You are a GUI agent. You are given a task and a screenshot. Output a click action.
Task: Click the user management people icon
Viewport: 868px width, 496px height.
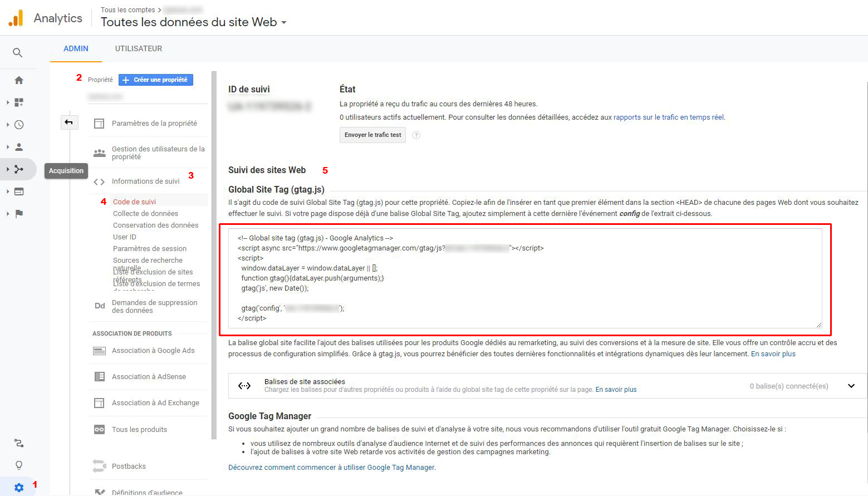99,153
